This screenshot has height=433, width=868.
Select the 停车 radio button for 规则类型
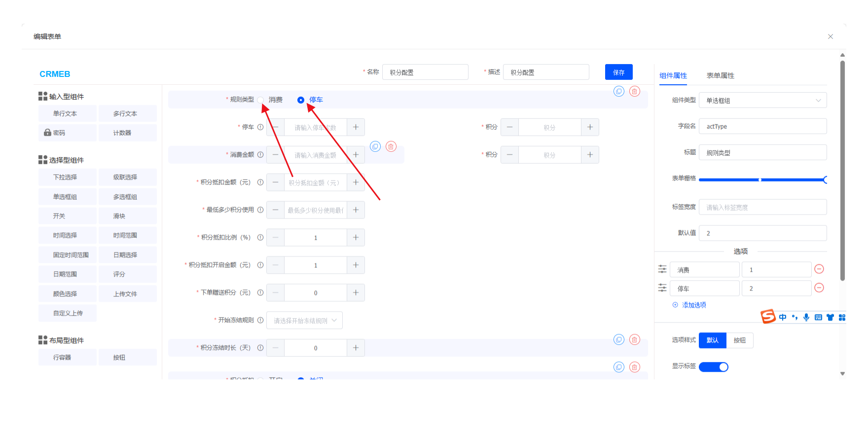[x=301, y=100]
